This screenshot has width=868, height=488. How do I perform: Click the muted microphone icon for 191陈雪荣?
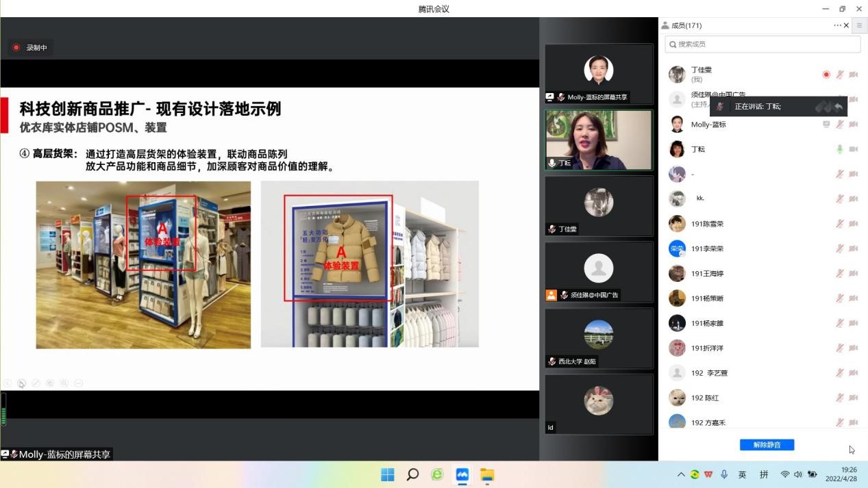click(x=839, y=224)
